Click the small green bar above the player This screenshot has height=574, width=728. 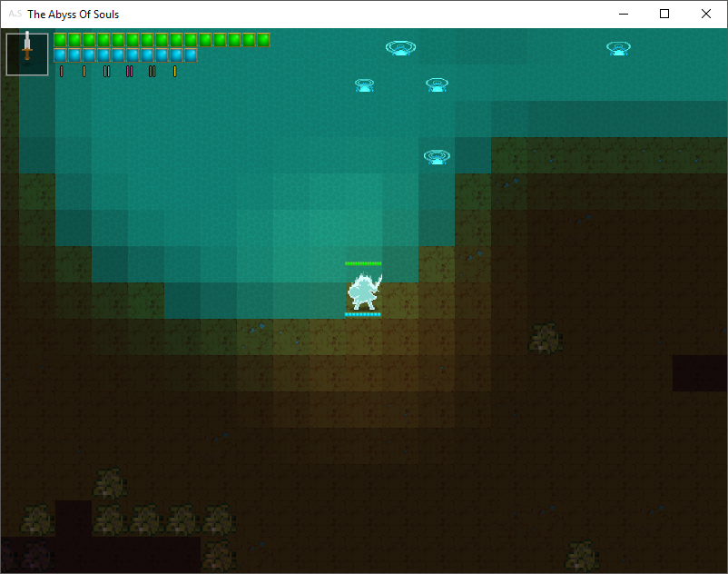363,263
